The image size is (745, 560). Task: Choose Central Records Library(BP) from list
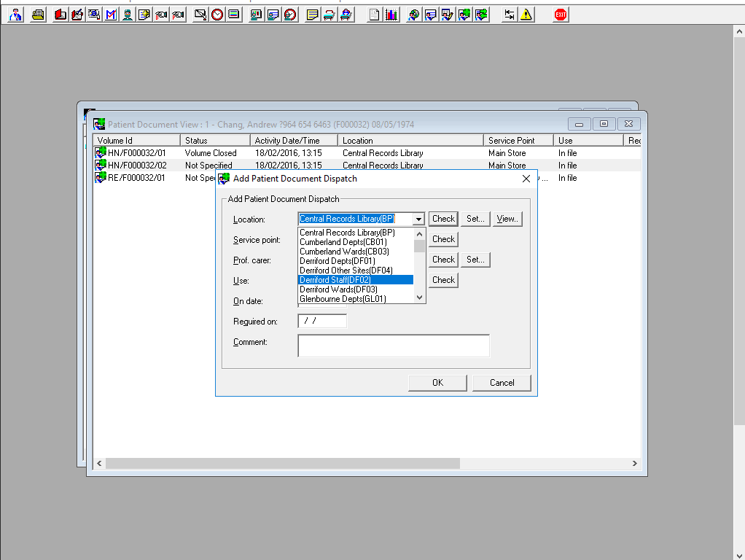tap(356, 233)
